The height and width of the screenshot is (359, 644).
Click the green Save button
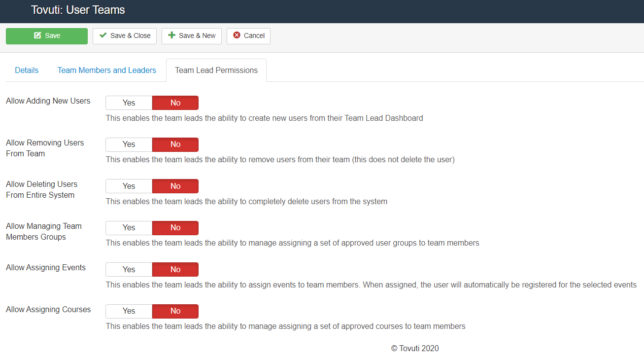pos(47,36)
